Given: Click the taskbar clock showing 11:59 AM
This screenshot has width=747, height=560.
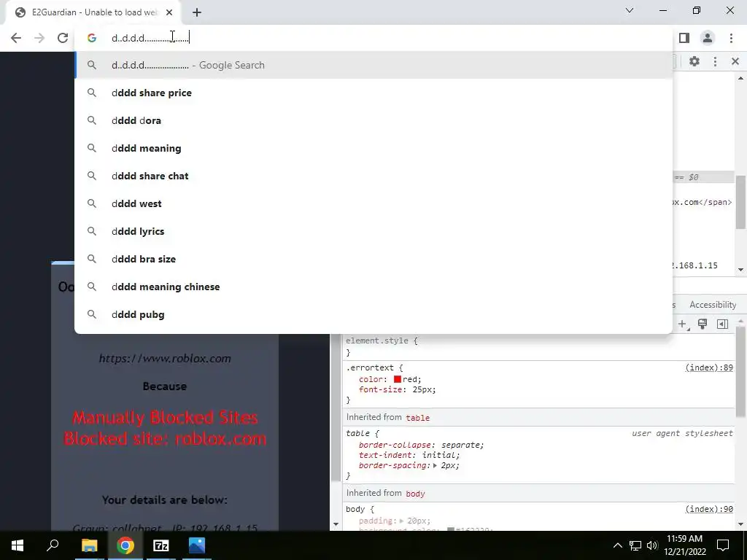Looking at the screenshot, I should [x=684, y=539].
